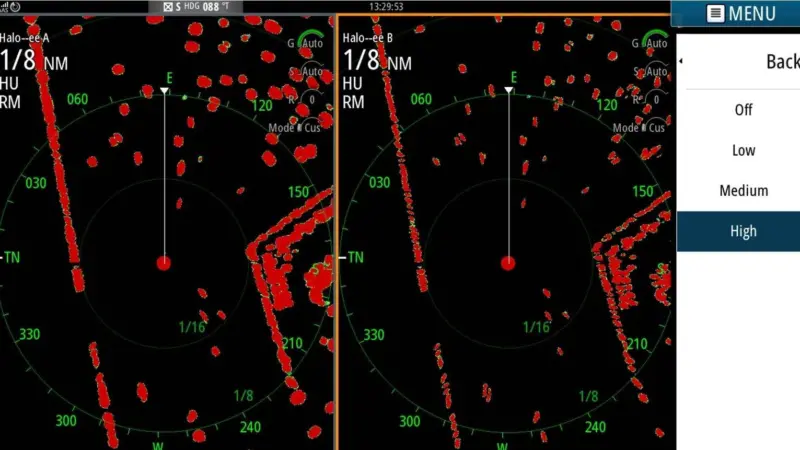Open Mode Cus selector on Halo B radar
The height and width of the screenshot is (450, 800).
tap(639, 128)
